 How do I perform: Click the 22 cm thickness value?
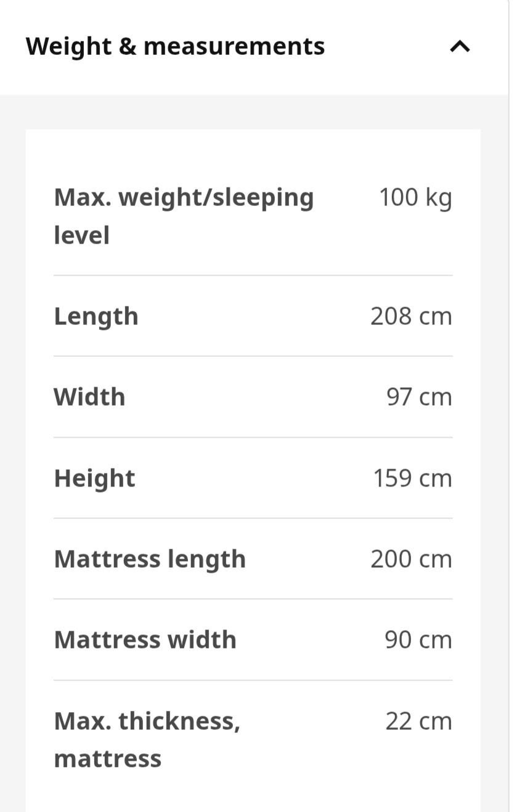[418, 721]
